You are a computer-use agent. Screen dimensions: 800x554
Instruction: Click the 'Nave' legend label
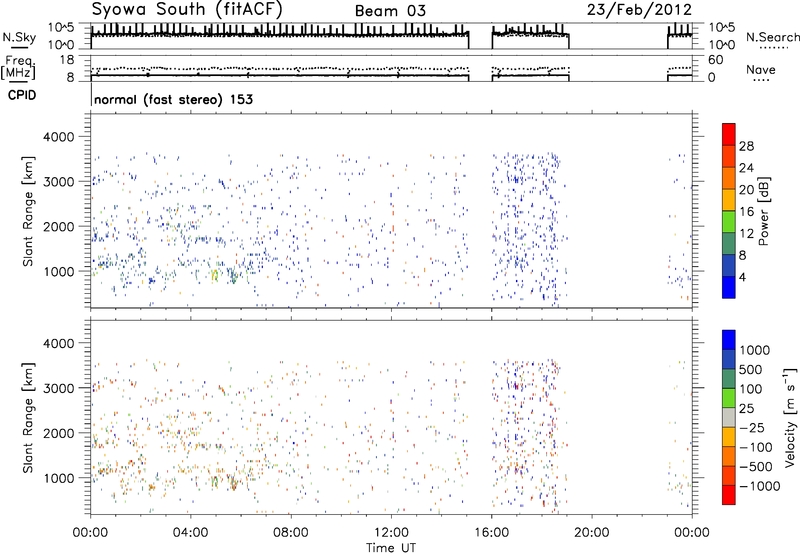761,70
